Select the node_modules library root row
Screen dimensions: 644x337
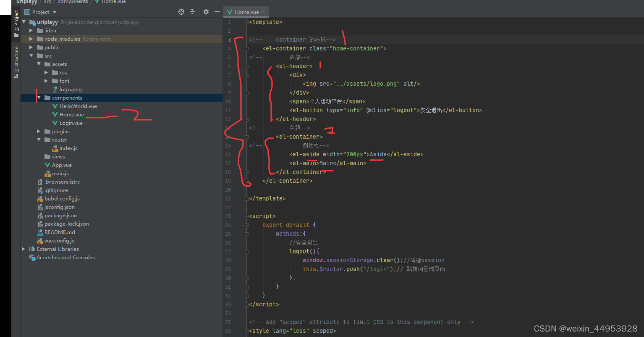pyautogui.click(x=121, y=39)
